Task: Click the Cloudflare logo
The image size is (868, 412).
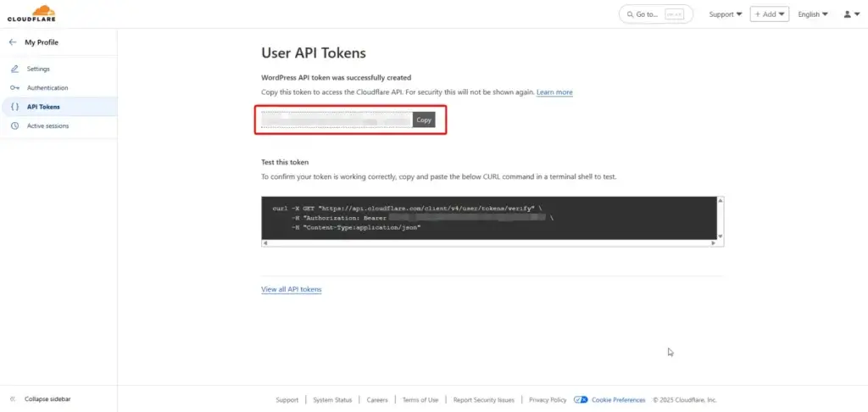Action: 31,14
